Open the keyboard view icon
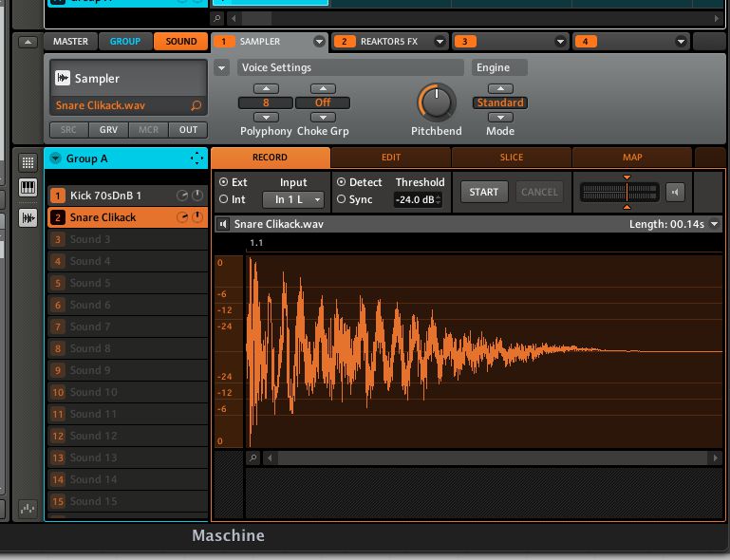 click(x=28, y=188)
